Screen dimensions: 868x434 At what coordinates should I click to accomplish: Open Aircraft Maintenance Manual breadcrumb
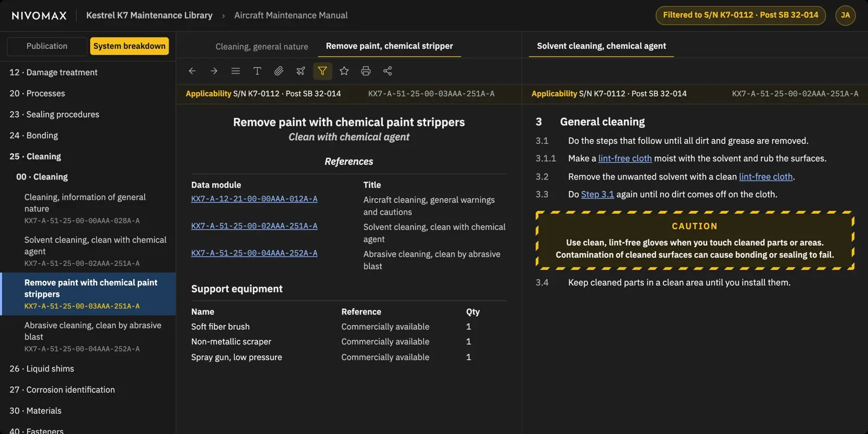(x=291, y=15)
